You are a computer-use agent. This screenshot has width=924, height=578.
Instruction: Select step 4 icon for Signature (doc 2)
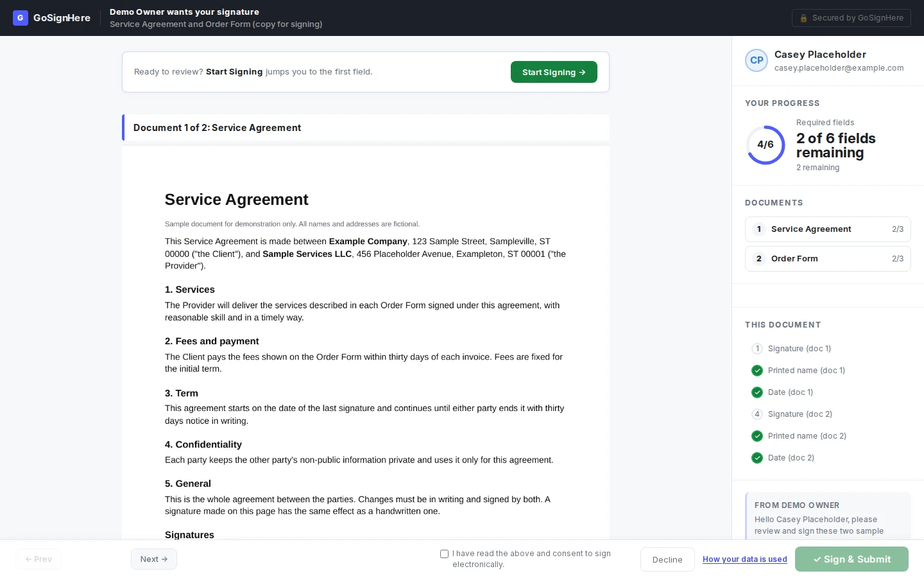coord(757,414)
